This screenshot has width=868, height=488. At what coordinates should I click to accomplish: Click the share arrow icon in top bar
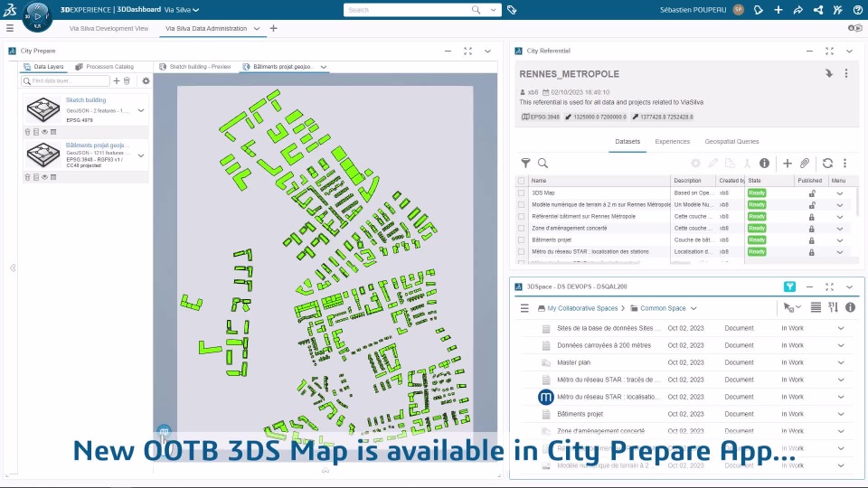[798, 10]
